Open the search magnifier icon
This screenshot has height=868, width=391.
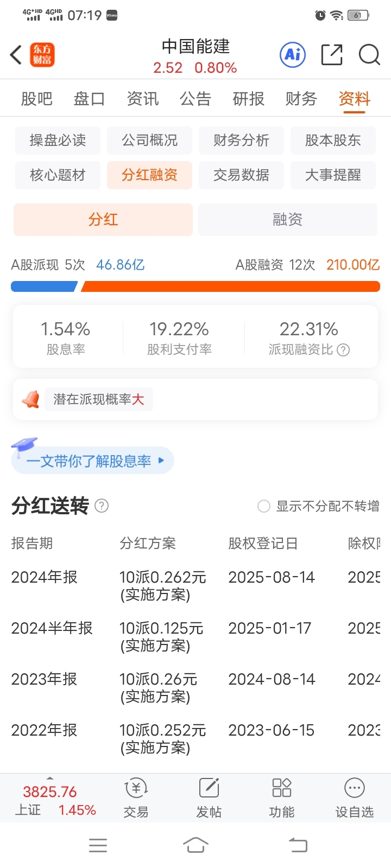tap(369, 54)
